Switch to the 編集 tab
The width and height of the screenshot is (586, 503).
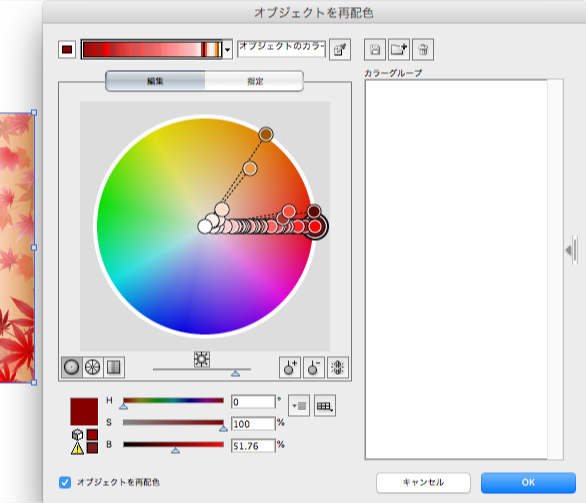(155, 81)
